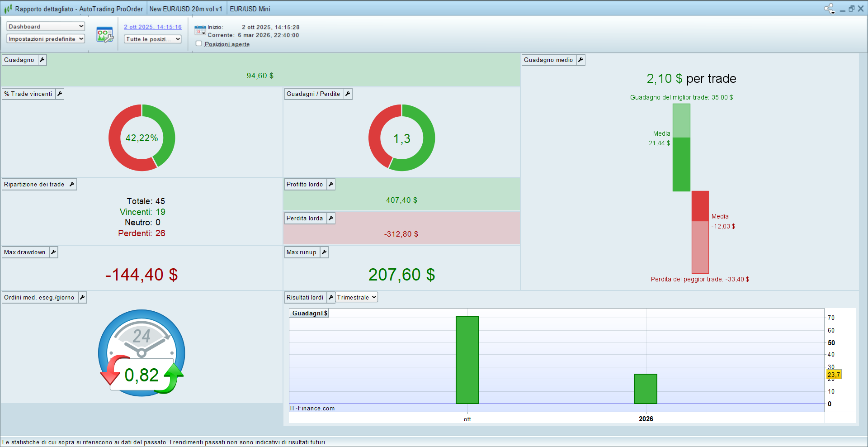Screen dimensions: 868x447
Task: Click the 2 ott 2025 date link
Action: coord(153,27)
